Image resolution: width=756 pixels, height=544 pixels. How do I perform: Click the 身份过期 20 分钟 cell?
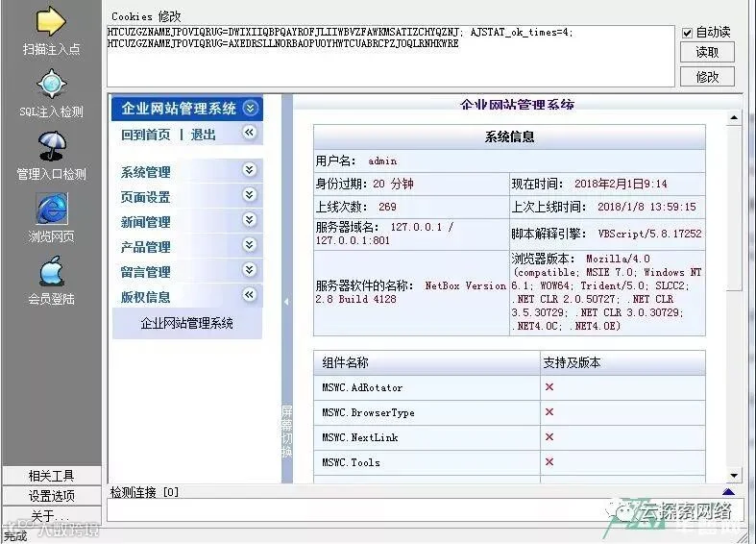pyautogui.click(x=411, y=184)
